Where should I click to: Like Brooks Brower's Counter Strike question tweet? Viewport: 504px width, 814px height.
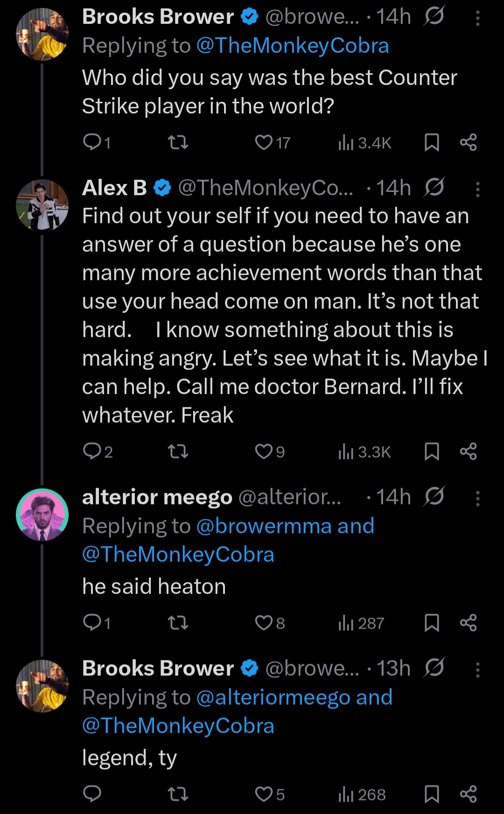click(x=264, y=142)
